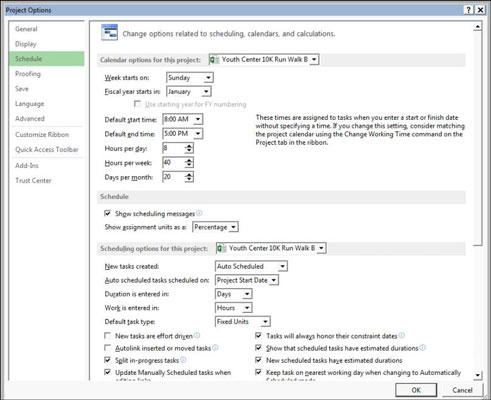Uncheck Show that scheduled tasks have estimated durations
491x400 pixels.
click(x=258, y=348)
